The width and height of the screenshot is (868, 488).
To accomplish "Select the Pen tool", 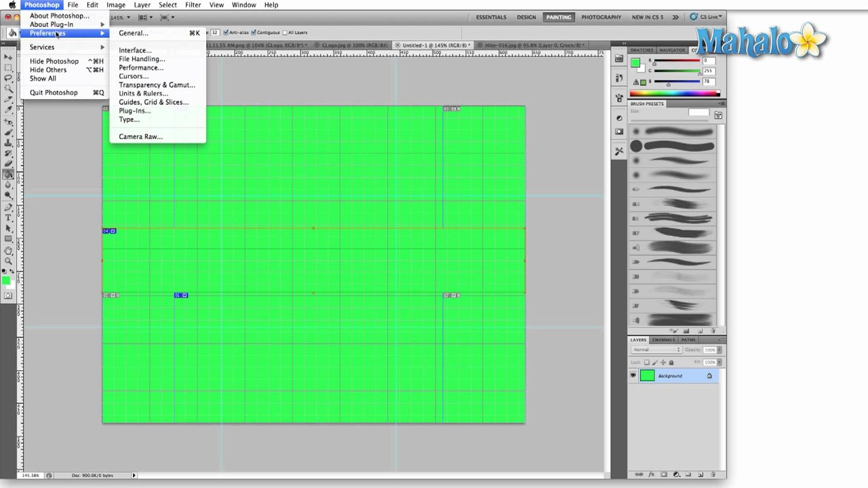I will (x=9, y=207).
